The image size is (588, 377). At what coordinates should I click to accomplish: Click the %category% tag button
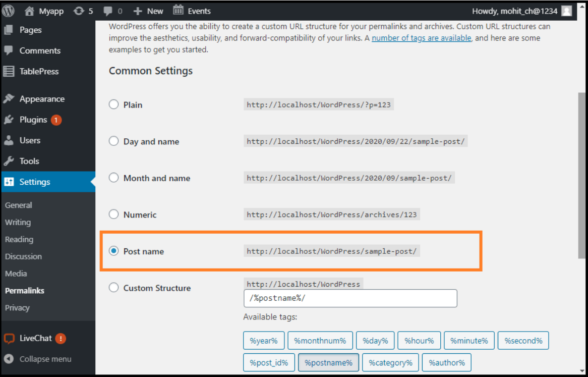coord(390,362)
